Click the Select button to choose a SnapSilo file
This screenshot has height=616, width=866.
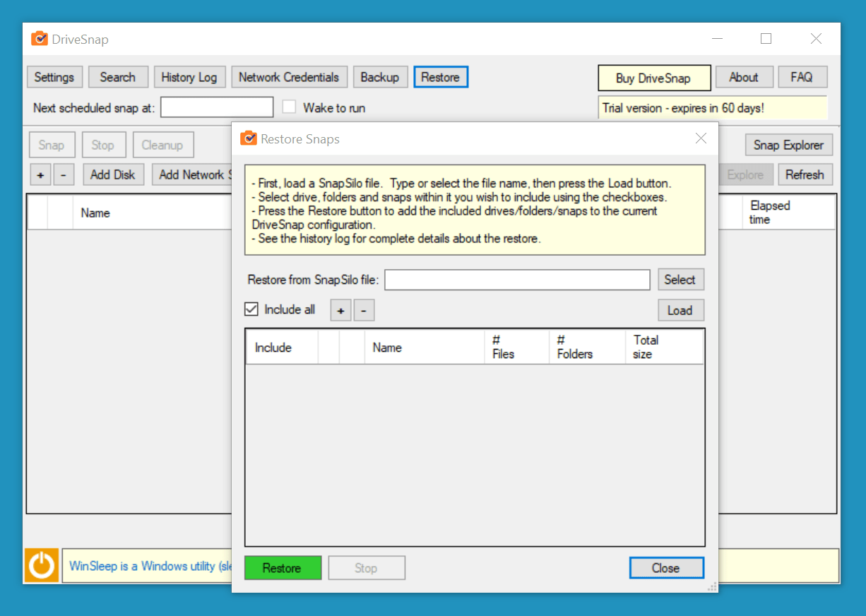[x=681, y=279]
